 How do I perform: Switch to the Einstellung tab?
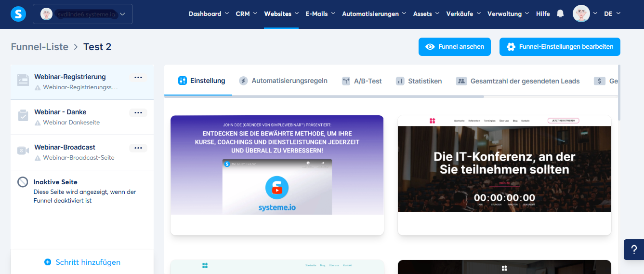201,81
